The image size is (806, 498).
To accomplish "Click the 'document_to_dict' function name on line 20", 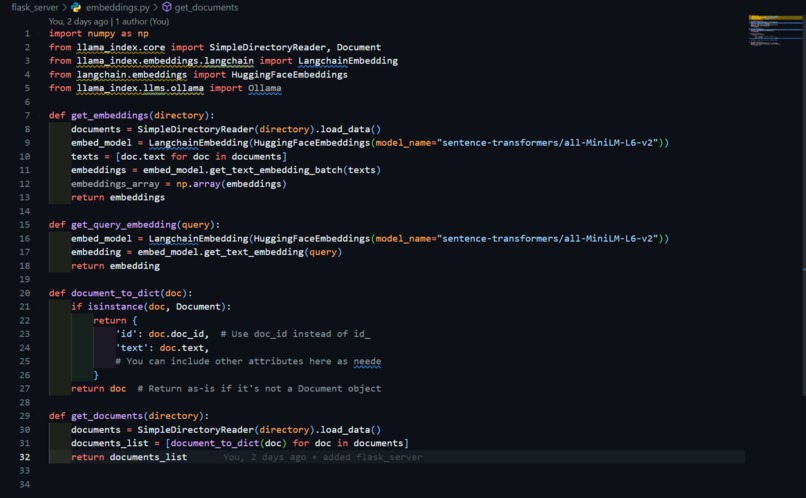I will 115,293.
